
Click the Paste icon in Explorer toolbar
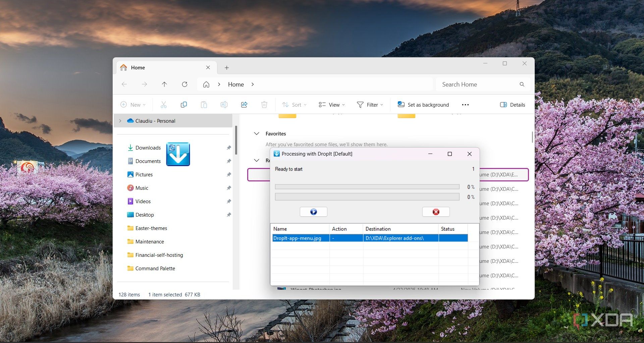pyautogui.click(x=204, y=105)
